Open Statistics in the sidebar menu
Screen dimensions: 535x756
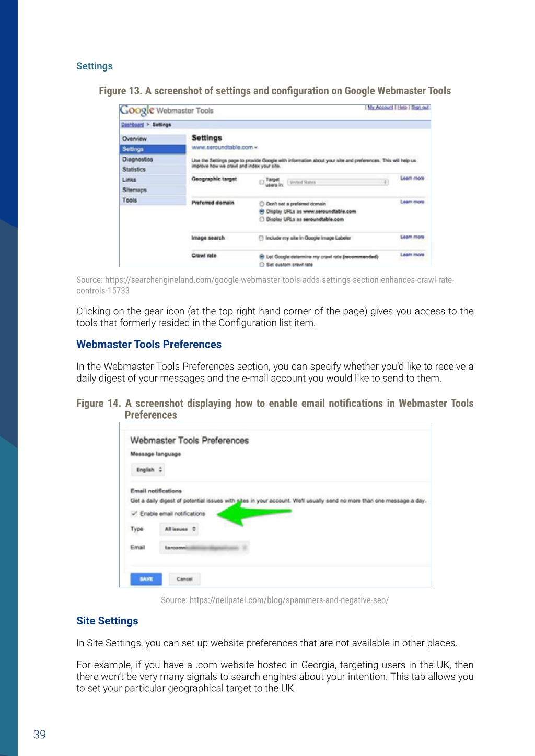click(153, 170)
